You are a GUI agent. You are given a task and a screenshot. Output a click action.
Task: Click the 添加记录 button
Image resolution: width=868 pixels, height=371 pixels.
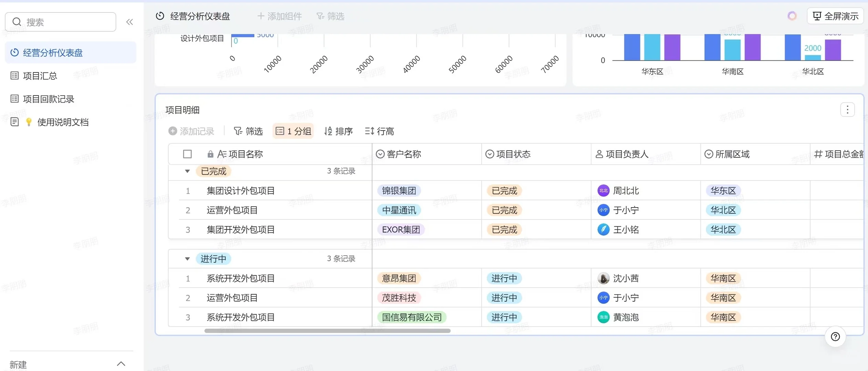[x=191, y=131]
